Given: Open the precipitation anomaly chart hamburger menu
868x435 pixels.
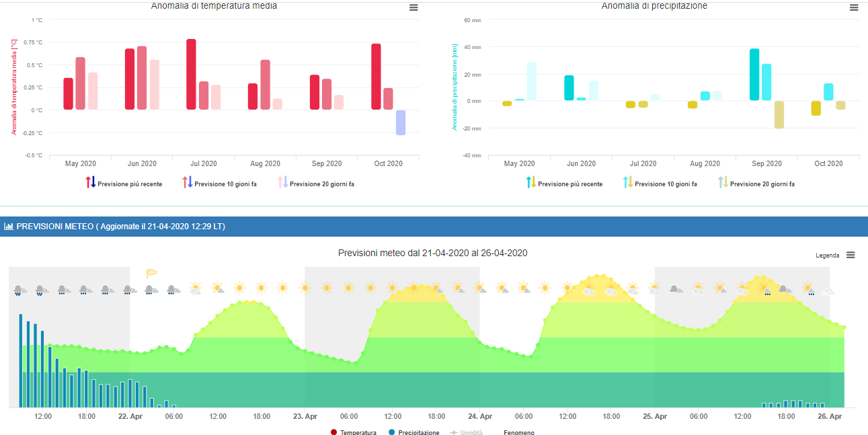Looking at the screenshot, I should 854,7.
